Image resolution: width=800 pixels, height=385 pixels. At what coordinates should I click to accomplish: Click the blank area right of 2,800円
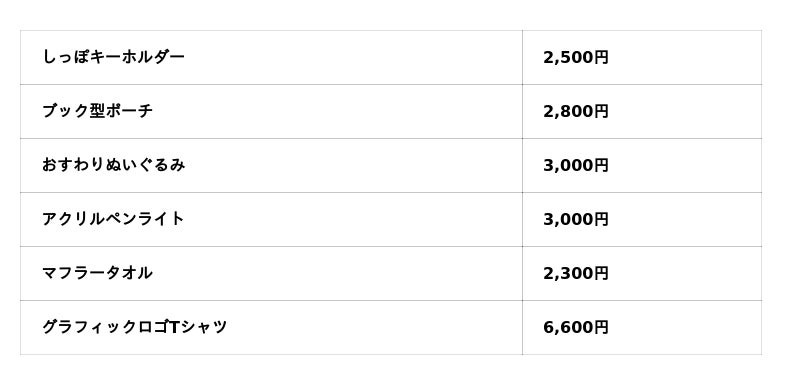click(x=684, y=112)
